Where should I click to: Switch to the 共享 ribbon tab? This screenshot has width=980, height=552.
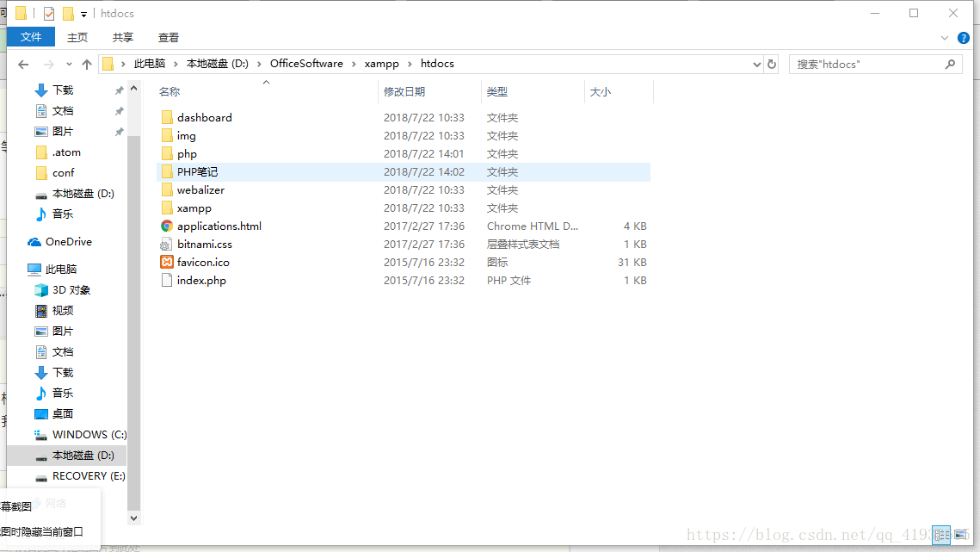click(x=122, y=38)
